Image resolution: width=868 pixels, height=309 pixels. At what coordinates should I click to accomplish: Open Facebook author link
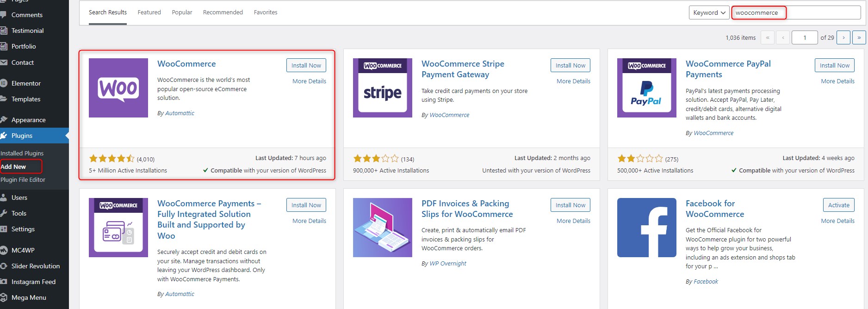[706, 281]
